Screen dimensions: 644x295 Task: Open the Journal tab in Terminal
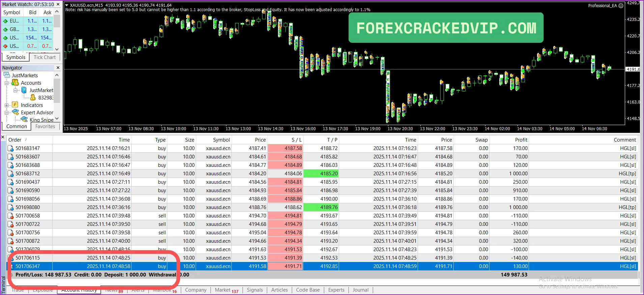(x=360, y=290)
